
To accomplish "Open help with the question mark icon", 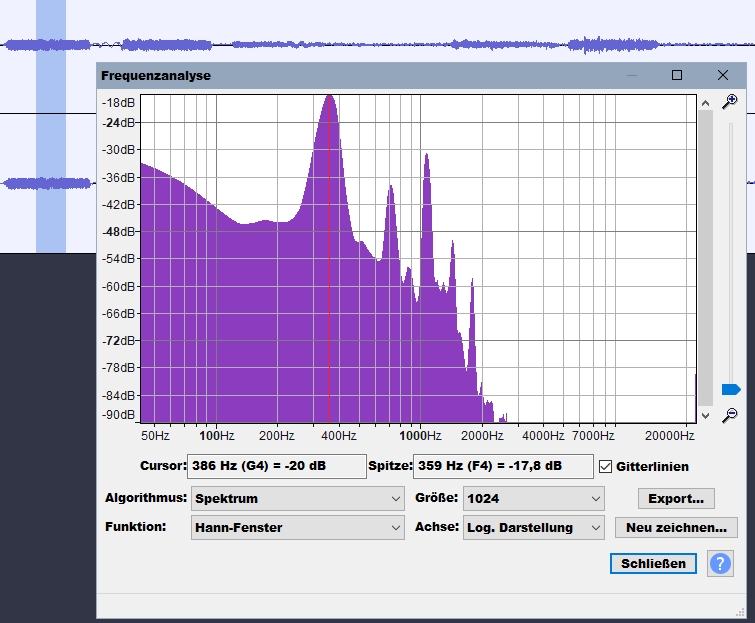I will [720, 563].
